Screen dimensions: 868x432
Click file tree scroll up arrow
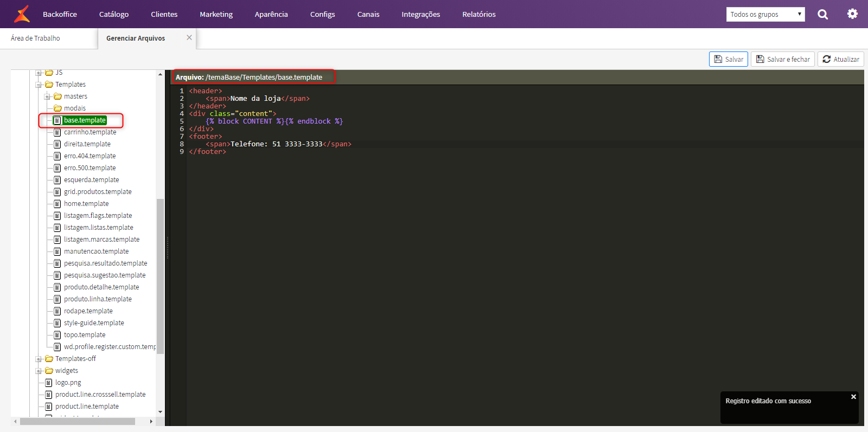coord(160,74)
